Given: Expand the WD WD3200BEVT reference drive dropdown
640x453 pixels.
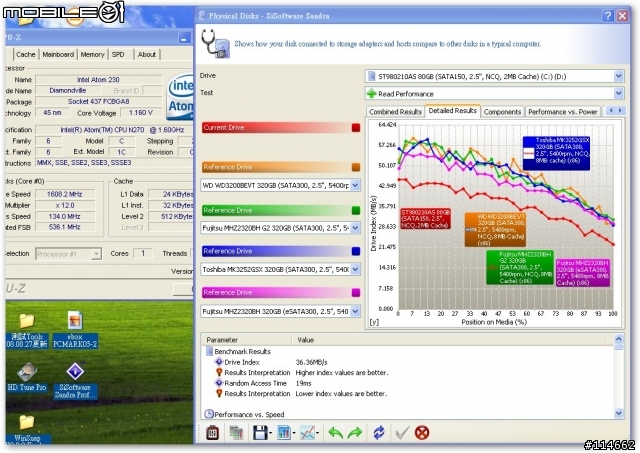Looking at the screenshot, I should tap(355, 185).
